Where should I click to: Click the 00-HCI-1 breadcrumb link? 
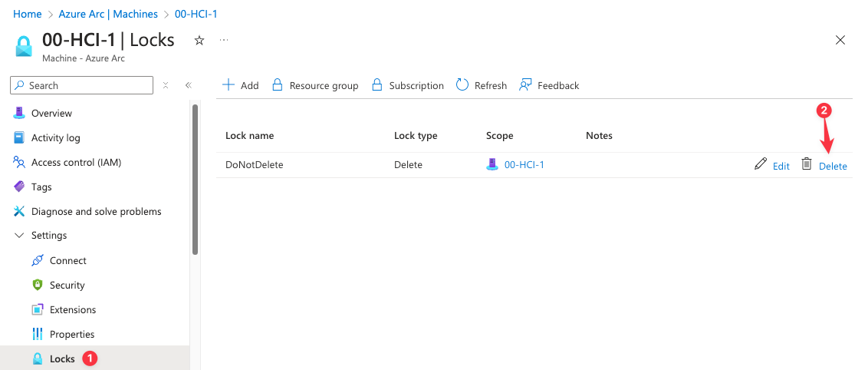196,14
